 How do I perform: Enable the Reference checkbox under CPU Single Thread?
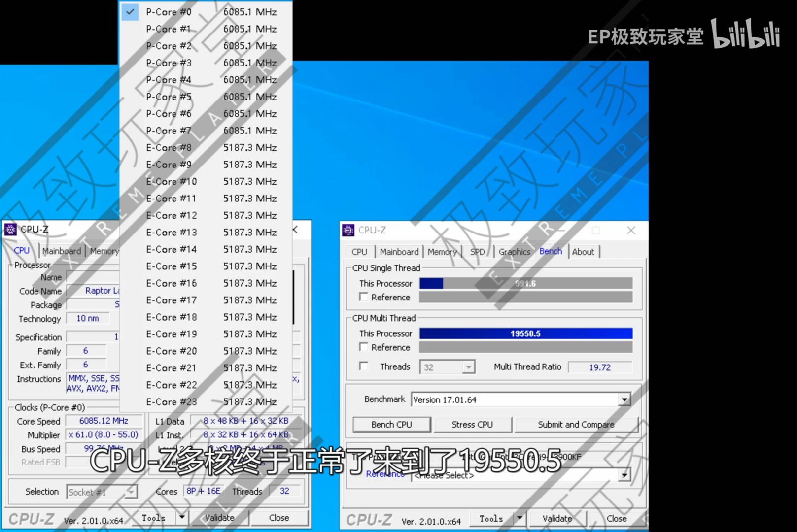click(364, 297)
